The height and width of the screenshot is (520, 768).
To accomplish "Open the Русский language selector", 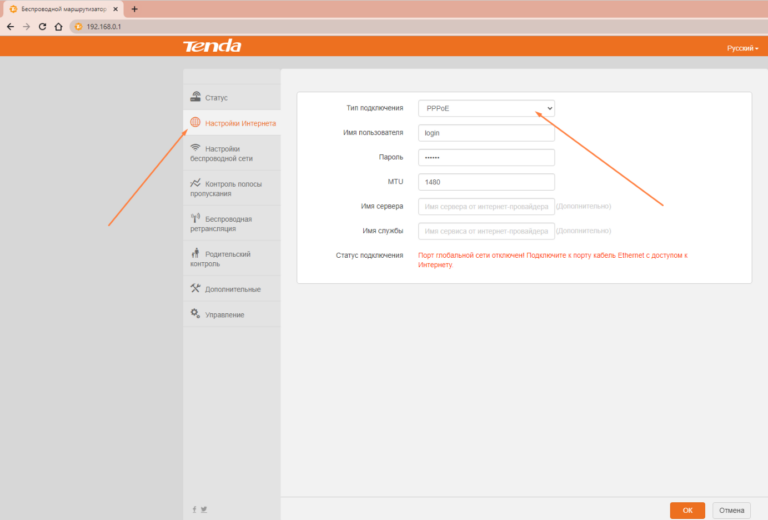I will (x=742, y=47).
